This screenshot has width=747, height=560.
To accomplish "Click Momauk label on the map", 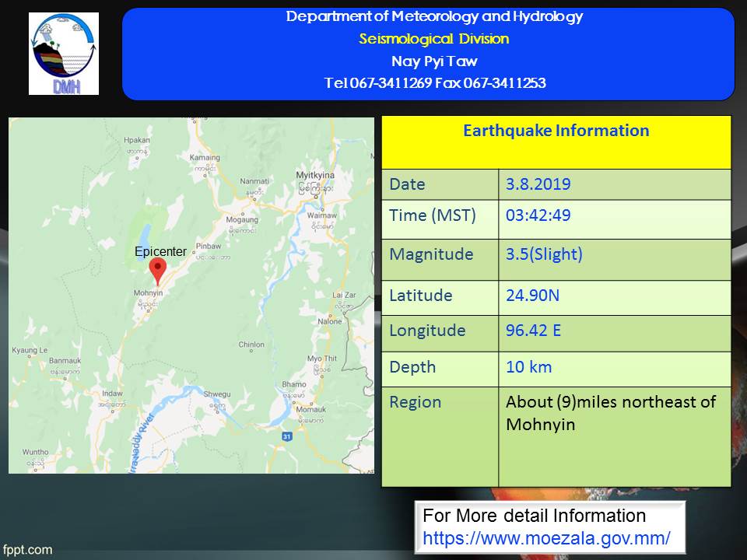I will (x=311, y=410).
